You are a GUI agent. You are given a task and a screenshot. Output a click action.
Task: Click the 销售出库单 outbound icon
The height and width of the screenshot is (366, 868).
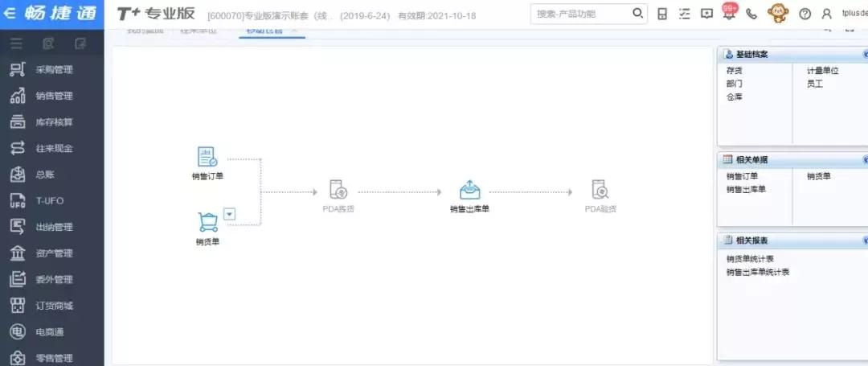tap(469, 191)
